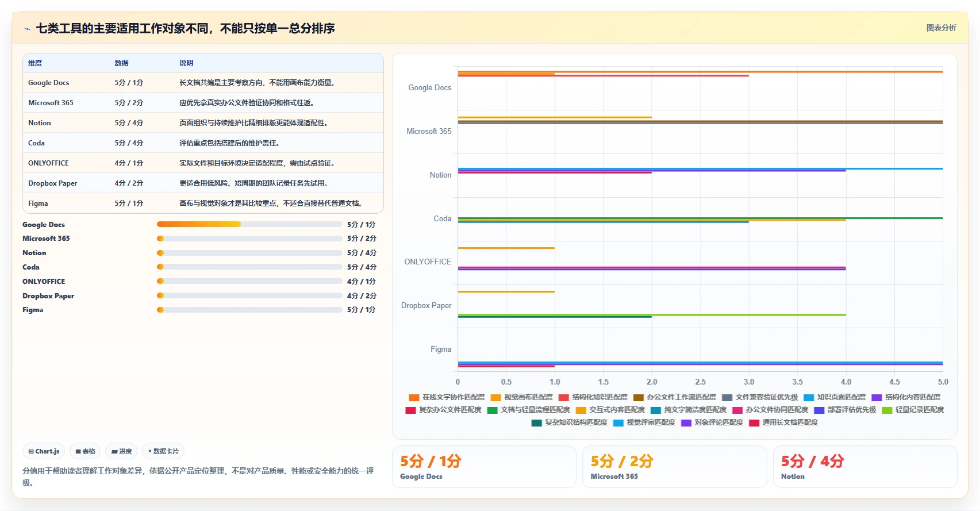Click the Coda progress bar
Viewport: 980px width, 511px height.
coord(249,267)
